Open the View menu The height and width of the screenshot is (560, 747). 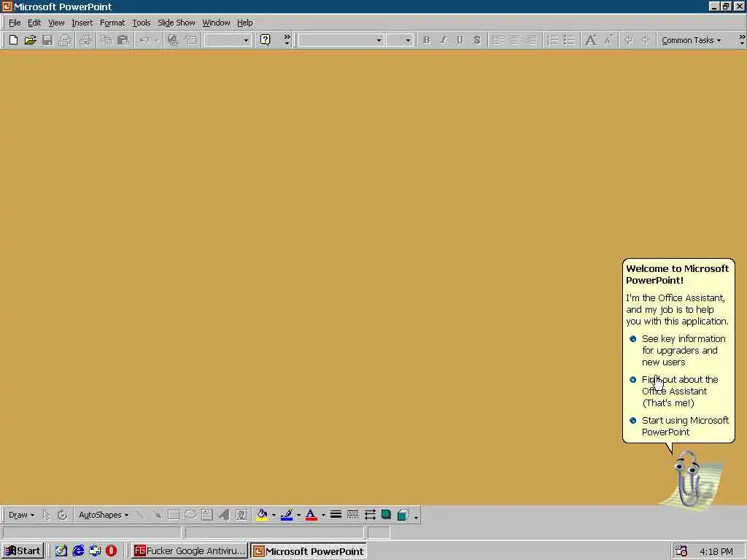56,23
